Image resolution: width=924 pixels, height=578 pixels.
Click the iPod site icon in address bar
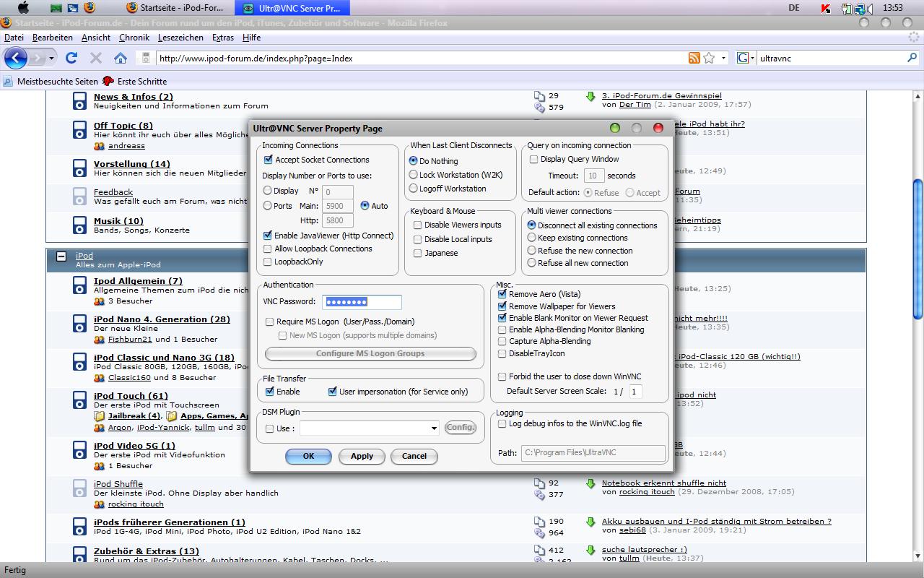coord(146,58)
